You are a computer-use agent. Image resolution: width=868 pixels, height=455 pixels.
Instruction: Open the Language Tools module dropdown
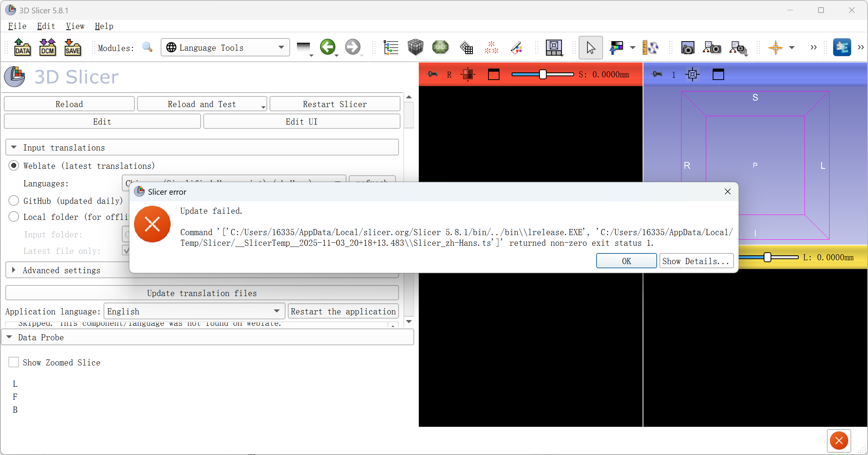tap(225, 48)
